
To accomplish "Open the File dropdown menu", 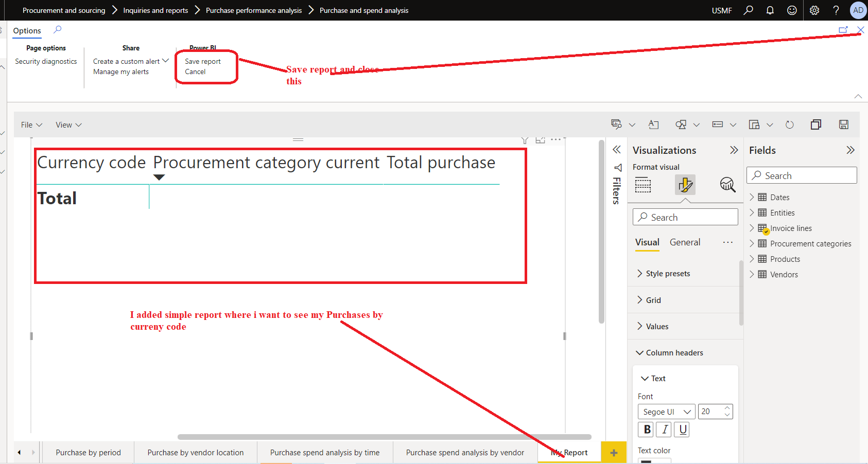I will click(31, 124).
